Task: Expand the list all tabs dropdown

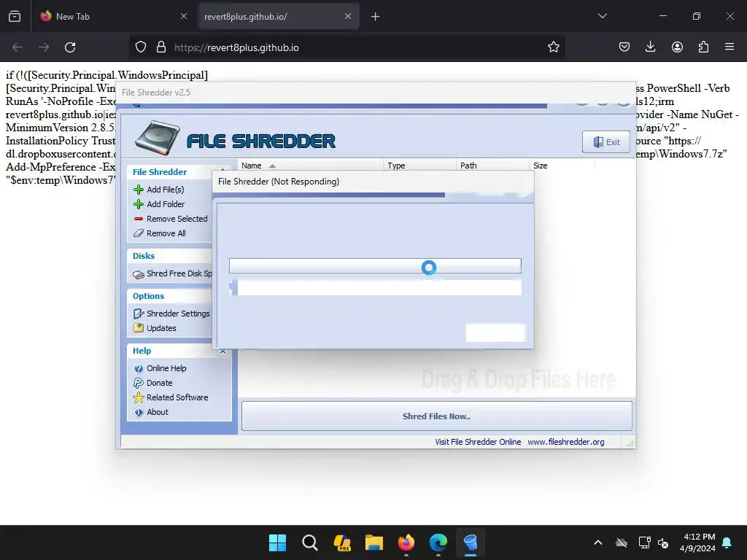Action: tap(602, 16)
